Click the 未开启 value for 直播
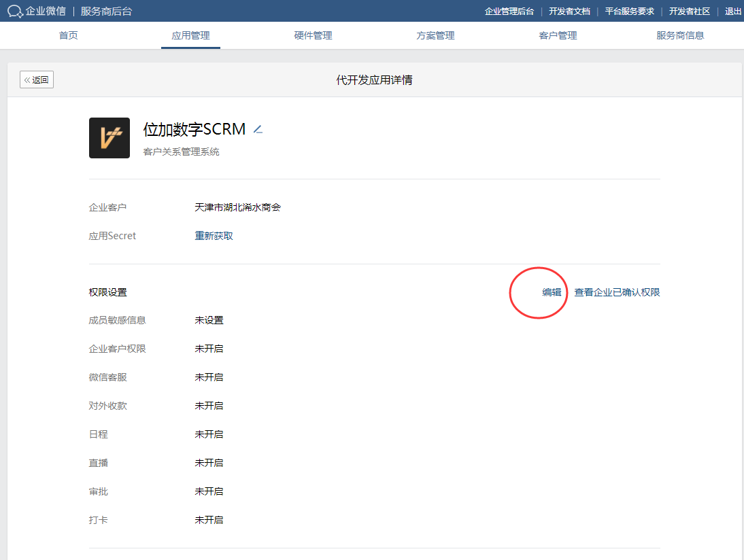 coord(209,462)
